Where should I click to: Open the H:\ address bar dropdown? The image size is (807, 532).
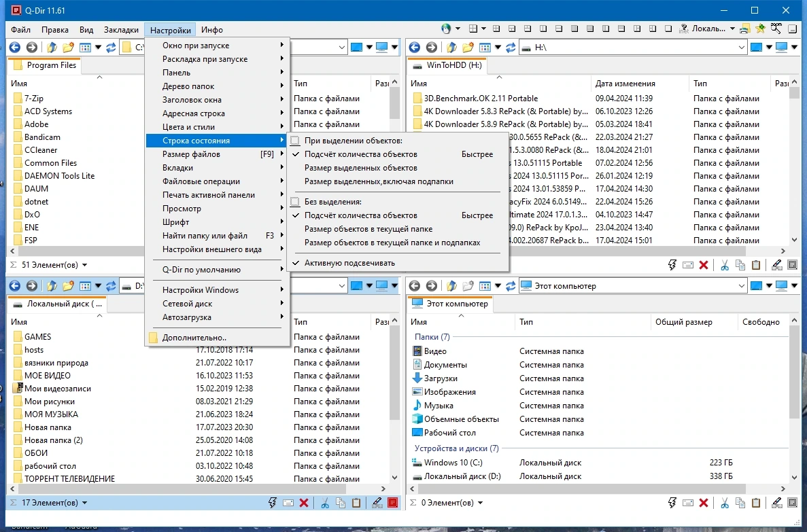click(741, 48)
